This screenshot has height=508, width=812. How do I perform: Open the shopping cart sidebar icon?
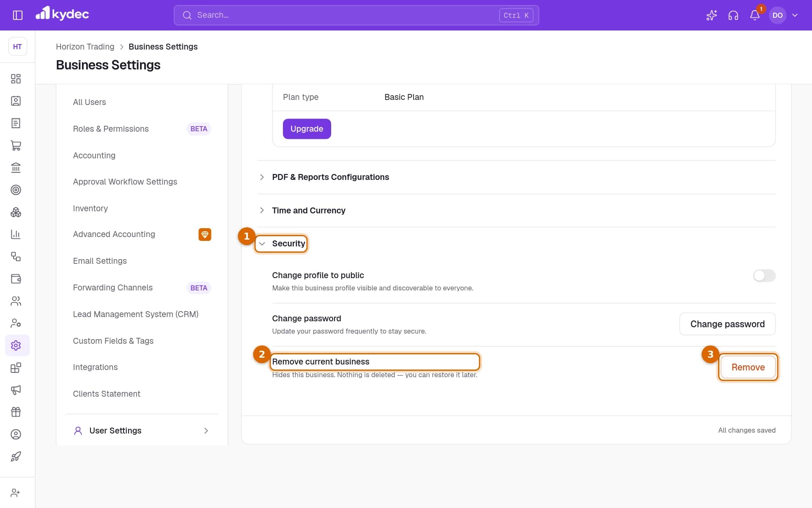16,145
